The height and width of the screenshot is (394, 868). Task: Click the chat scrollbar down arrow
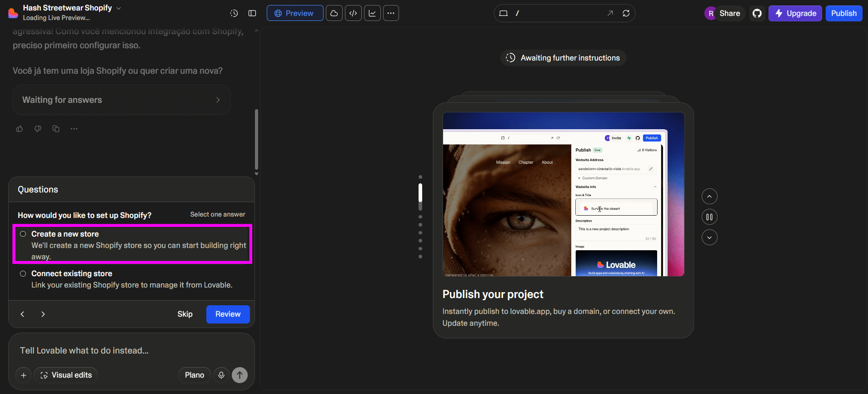coord(256,174)
